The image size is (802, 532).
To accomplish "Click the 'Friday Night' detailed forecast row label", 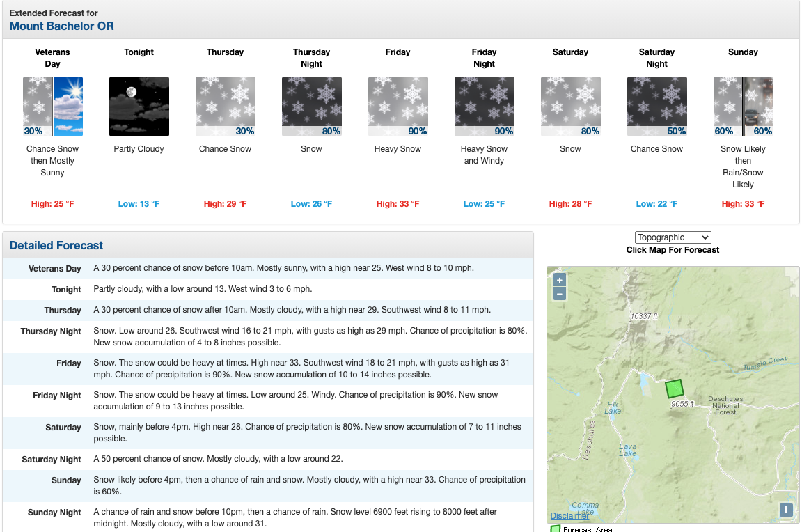I will click(57, 396).
